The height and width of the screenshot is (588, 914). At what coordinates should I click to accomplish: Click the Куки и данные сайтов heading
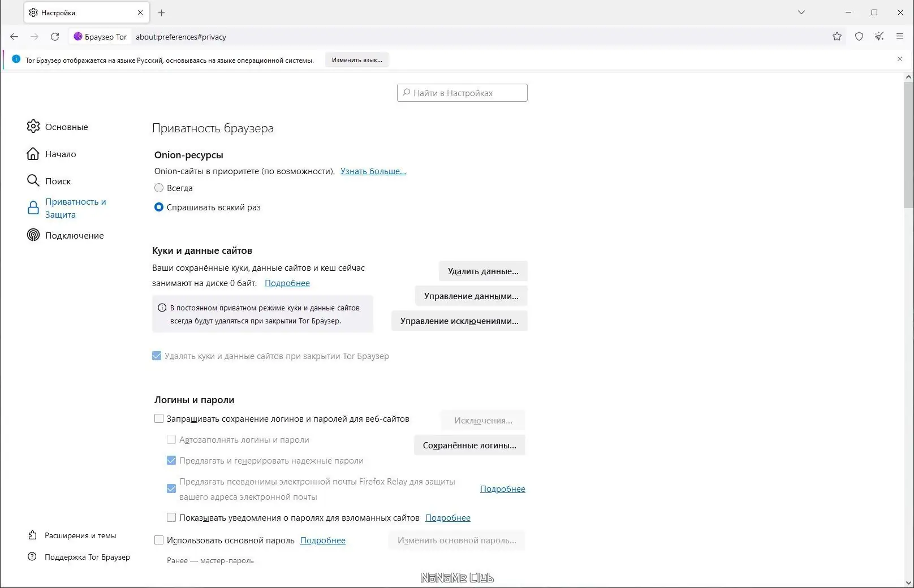202,250
